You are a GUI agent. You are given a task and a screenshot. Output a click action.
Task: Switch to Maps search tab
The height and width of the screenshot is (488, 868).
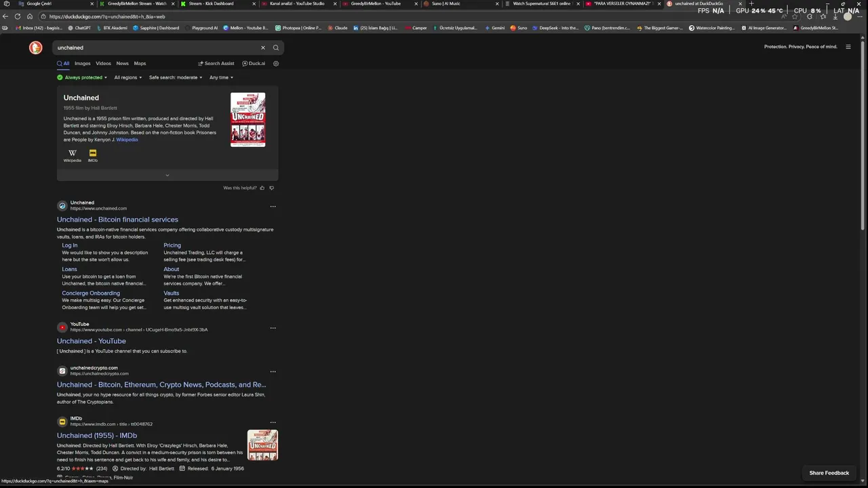[x=140, y=64]
